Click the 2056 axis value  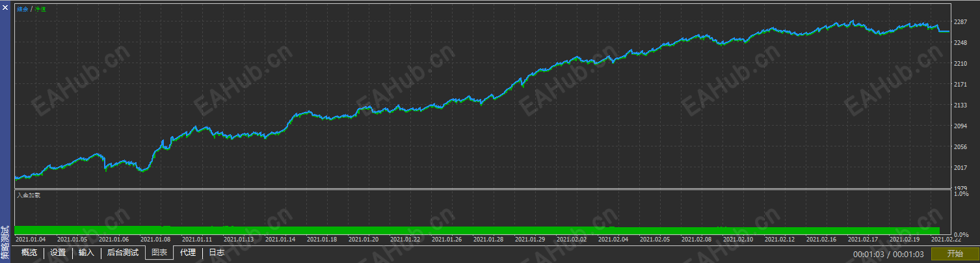point(960,147)
